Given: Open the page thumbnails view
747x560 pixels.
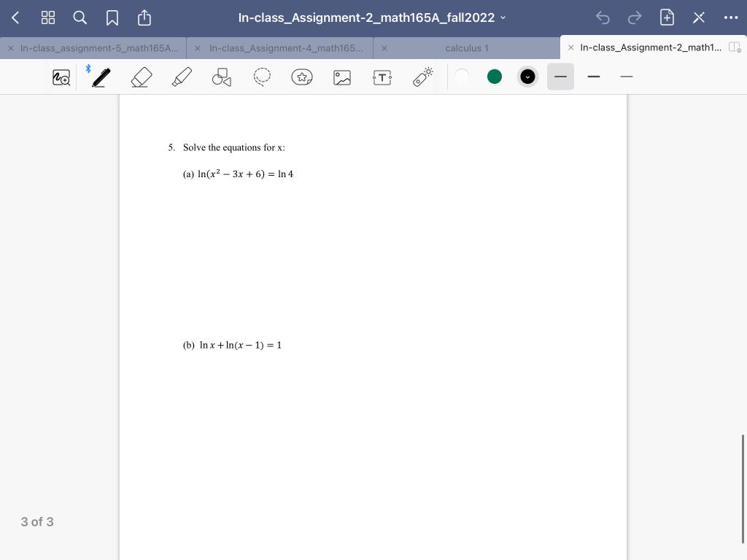Looking at the screenshot, I should pos(48,17).
